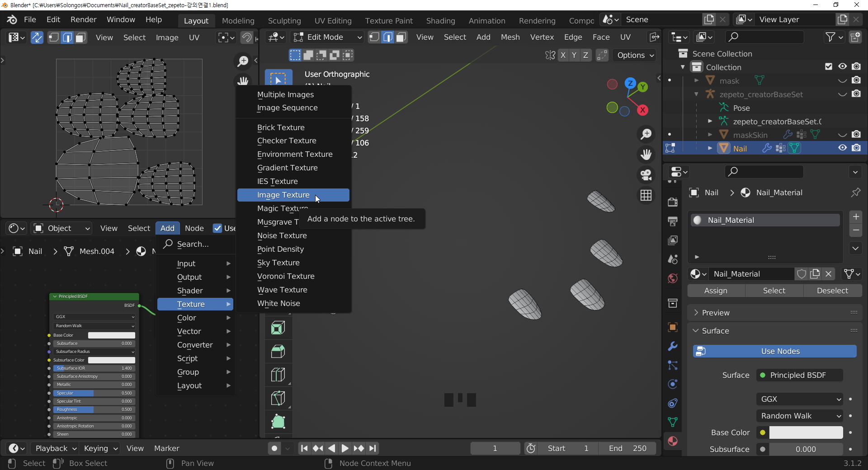Toggle Nail object render camera icon
The height and width of the screenshot is (470, 868).
856,148
